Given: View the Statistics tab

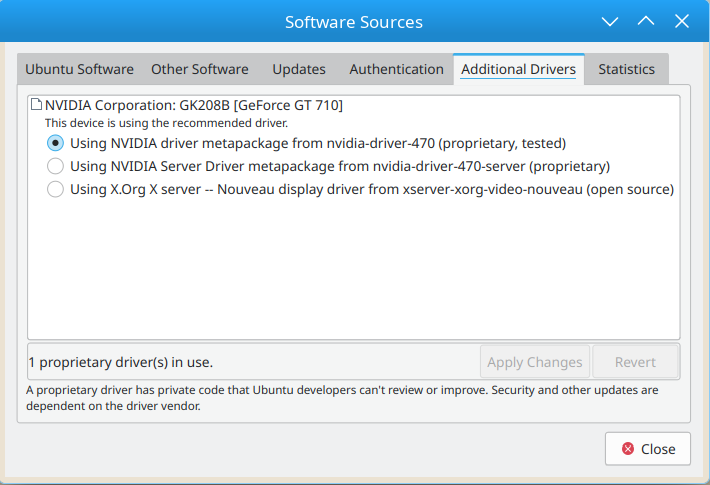Looking at the screenshot, I should [626, 69].
